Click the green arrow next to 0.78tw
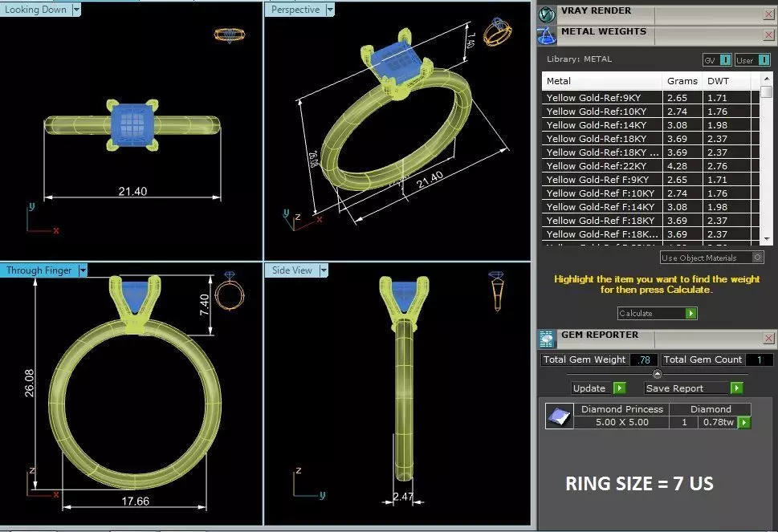Viewport: 778px width, 532px height. tap(743, 422)
